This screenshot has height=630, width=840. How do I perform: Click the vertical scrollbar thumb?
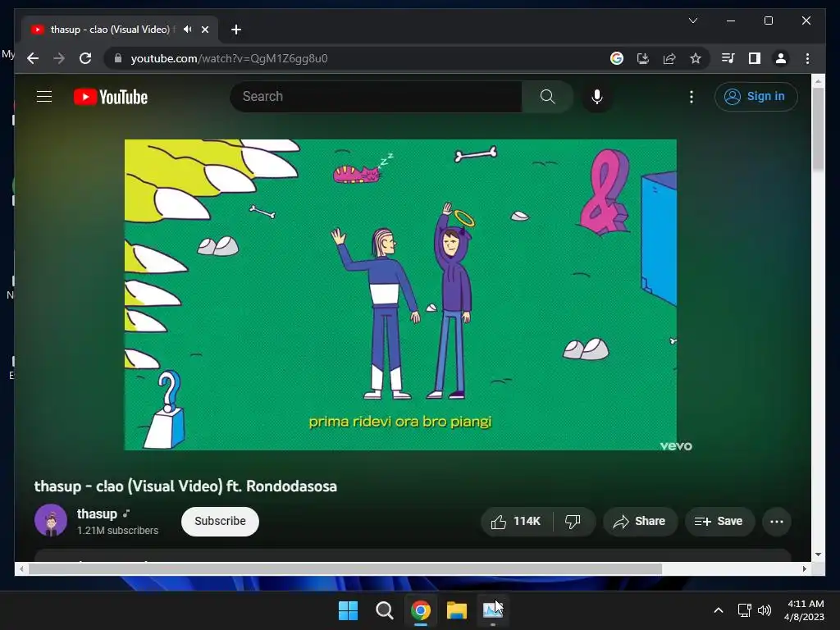(818, 130)
